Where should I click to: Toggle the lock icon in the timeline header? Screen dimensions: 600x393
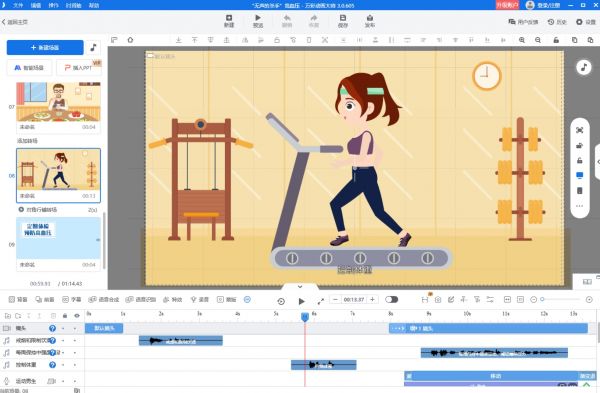(x=65, y=316)
